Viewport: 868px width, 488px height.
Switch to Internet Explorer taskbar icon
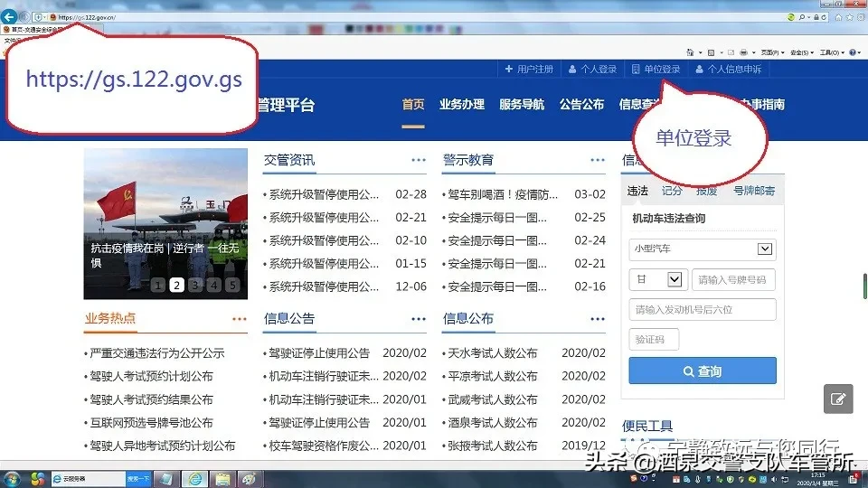pyautogui.click(x=195, y=479)
